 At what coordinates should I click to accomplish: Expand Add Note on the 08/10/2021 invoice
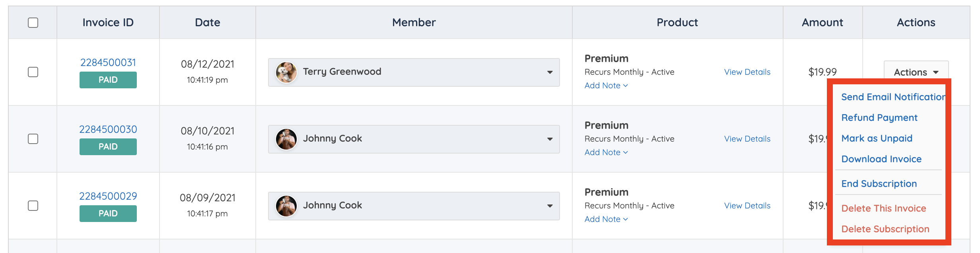click(x=606, y=152)
